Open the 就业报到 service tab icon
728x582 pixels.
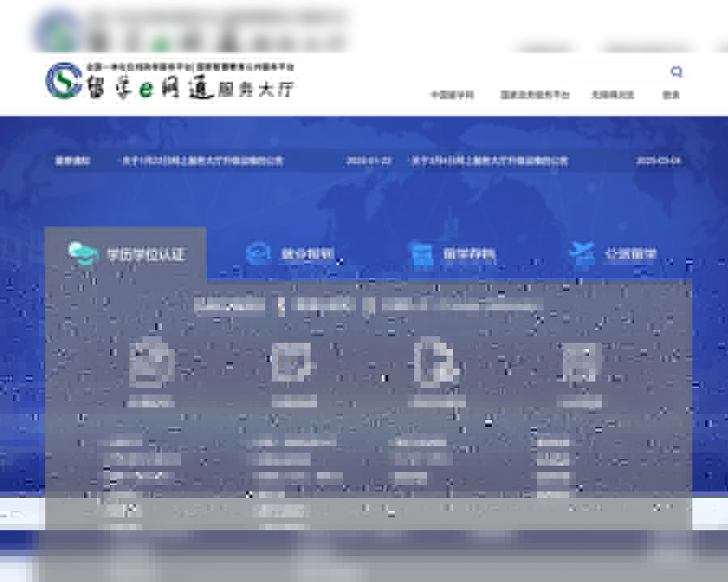(x=259, y=252)
